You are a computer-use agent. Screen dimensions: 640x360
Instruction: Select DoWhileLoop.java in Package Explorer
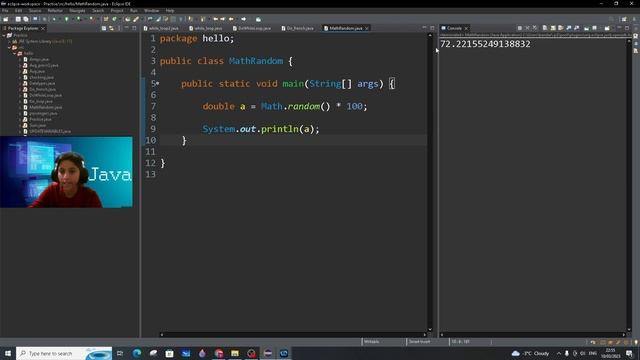pos(45,95)
